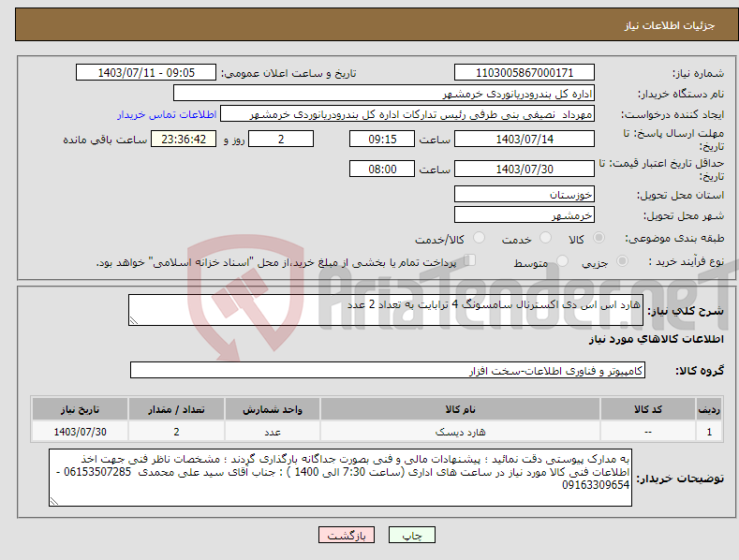Toggle the اسناد خزانه اسلامی payment checkbox
Image resolution: width=739 pixels, height=560 pixels.
pos(469,260)
